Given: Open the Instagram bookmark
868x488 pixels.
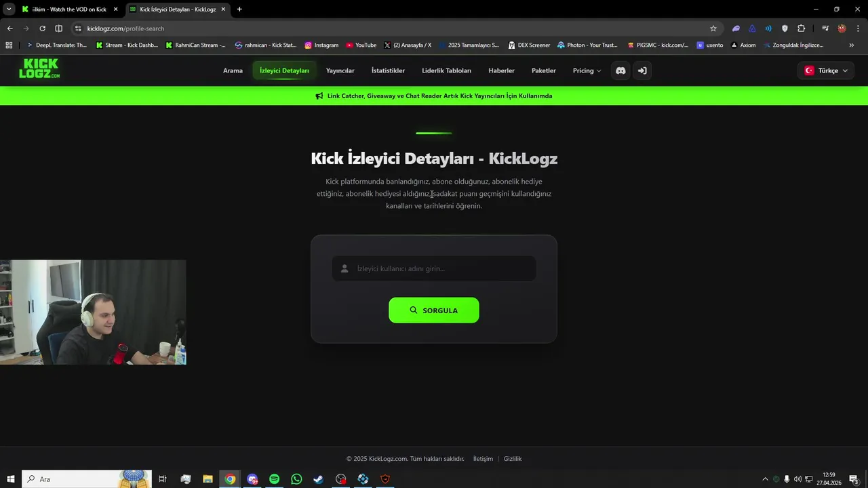Looking at the screenshot, I should coord(321,45).
